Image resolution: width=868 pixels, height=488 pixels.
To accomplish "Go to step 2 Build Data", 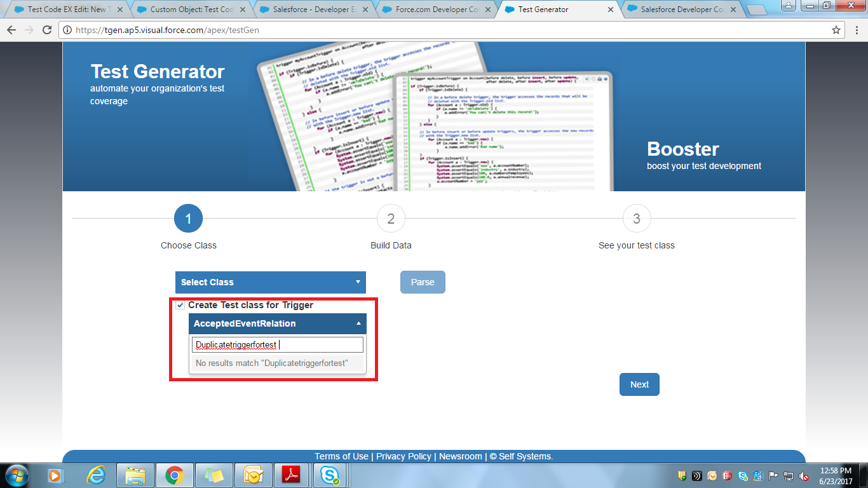I will (x=391, y=219).
